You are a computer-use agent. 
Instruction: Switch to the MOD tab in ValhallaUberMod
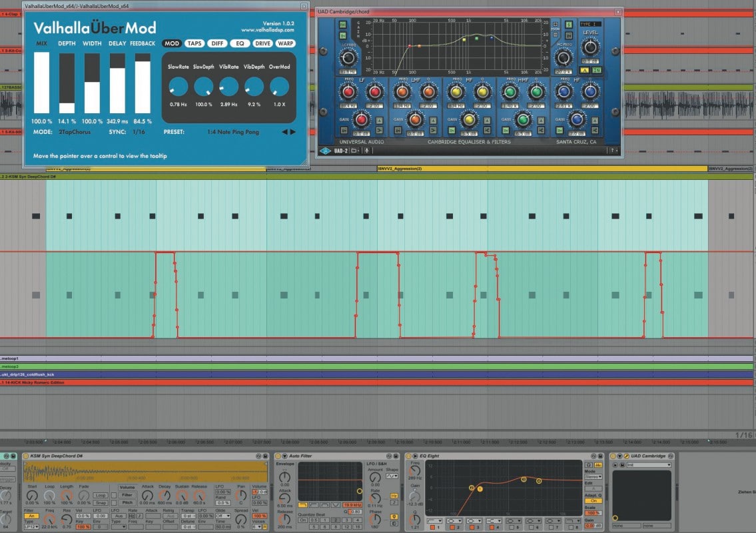click(172, 43)
